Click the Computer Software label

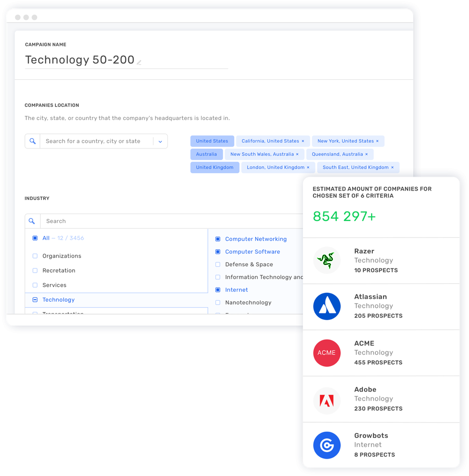253,252
